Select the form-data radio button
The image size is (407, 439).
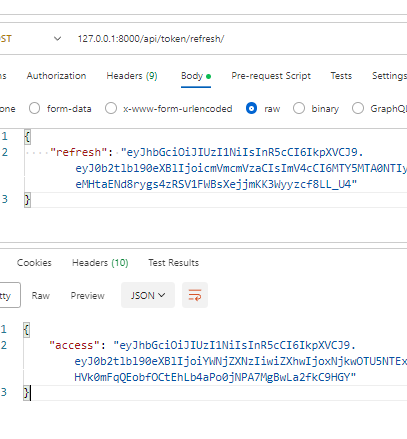[x=34, y=108]
